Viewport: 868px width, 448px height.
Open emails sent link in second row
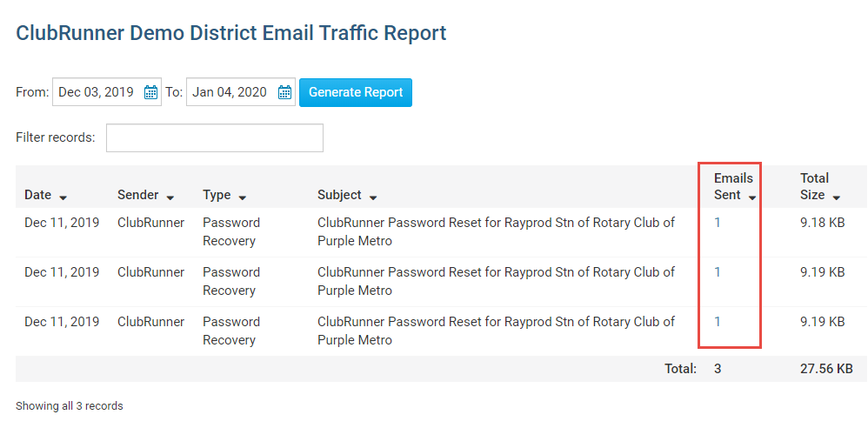(x=718, y=272)
